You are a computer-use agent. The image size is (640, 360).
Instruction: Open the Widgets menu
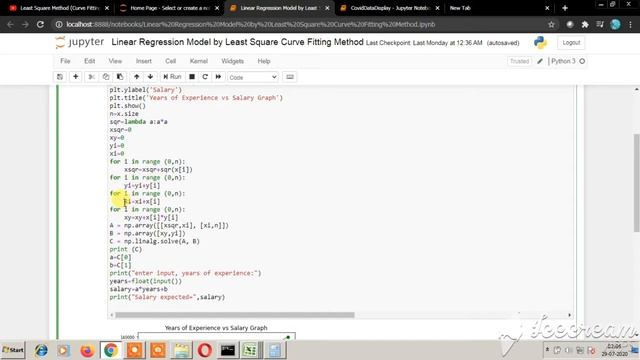point(232,61)
